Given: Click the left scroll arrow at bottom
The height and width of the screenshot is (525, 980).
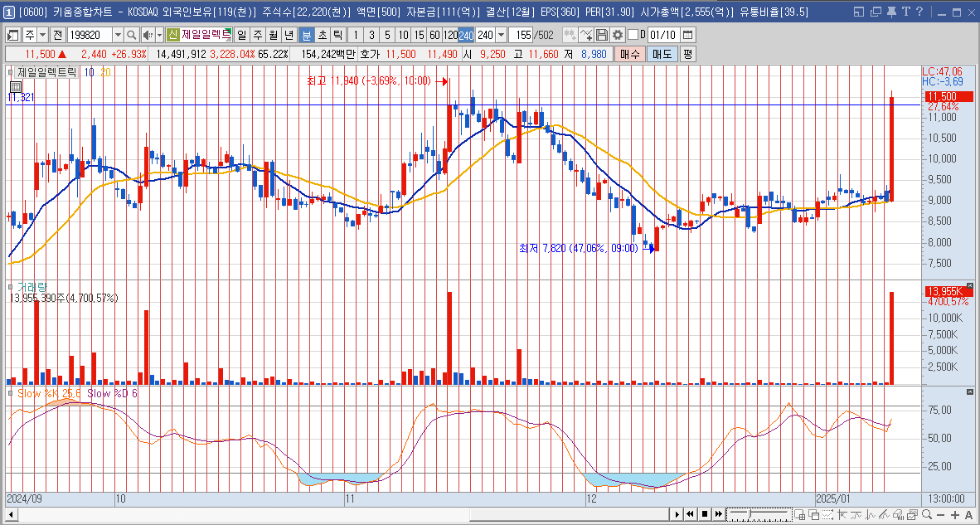Looking at the screenshot, I should point(11,514).
